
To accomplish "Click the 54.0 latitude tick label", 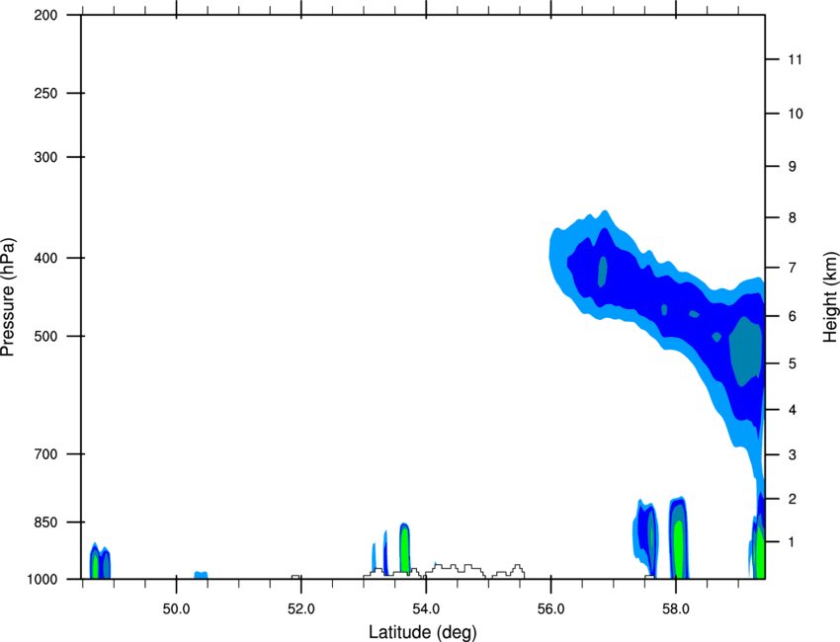I will point(426,608).
